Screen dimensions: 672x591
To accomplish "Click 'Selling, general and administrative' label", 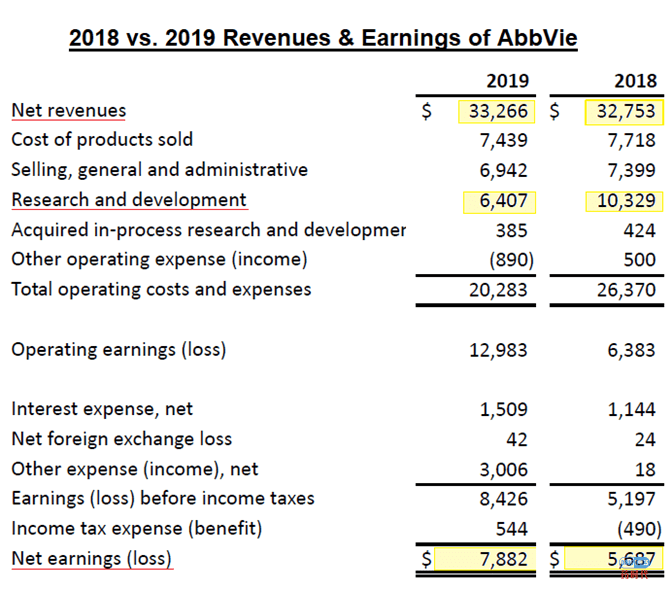I will click(x=159, y=170).
